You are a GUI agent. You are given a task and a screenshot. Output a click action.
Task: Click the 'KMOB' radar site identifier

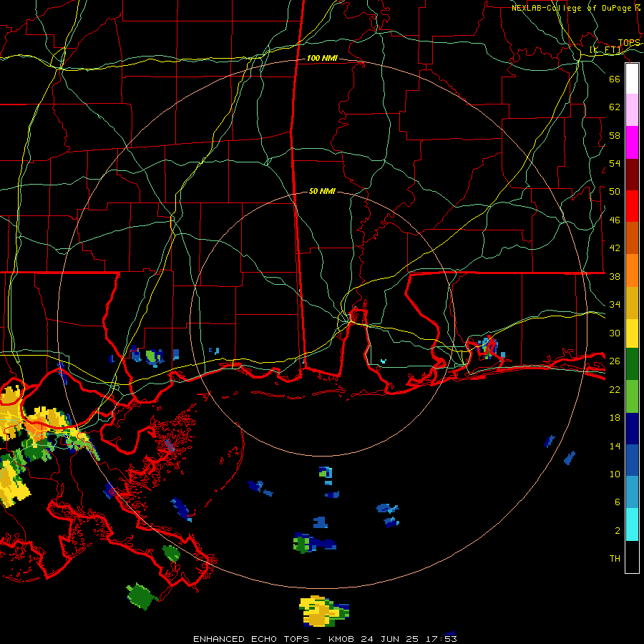click(343, 639)
